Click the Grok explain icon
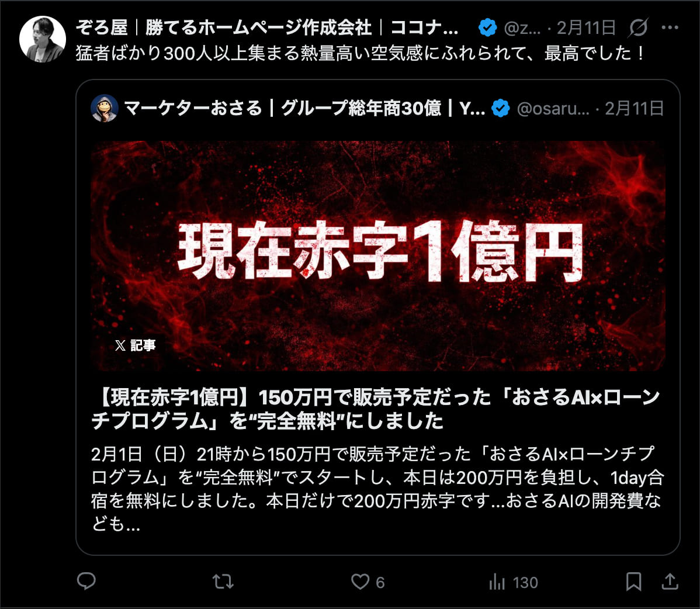 tap(638, 27)
